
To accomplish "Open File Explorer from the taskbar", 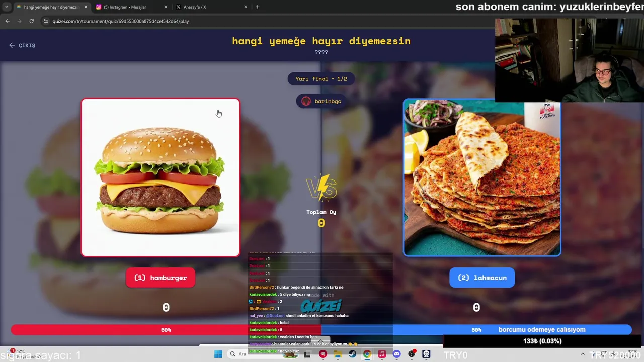I will pyautogui.click(x=338, y=354).
